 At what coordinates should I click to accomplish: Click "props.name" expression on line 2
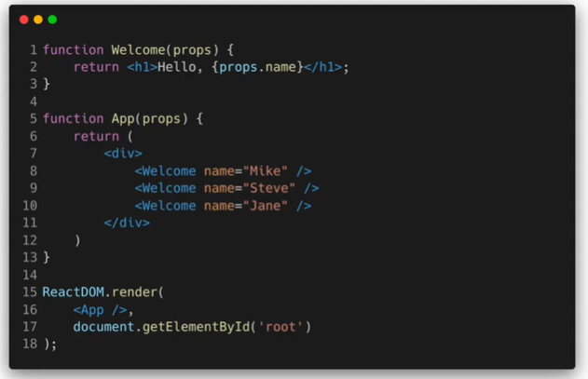[x=257, y=67]
